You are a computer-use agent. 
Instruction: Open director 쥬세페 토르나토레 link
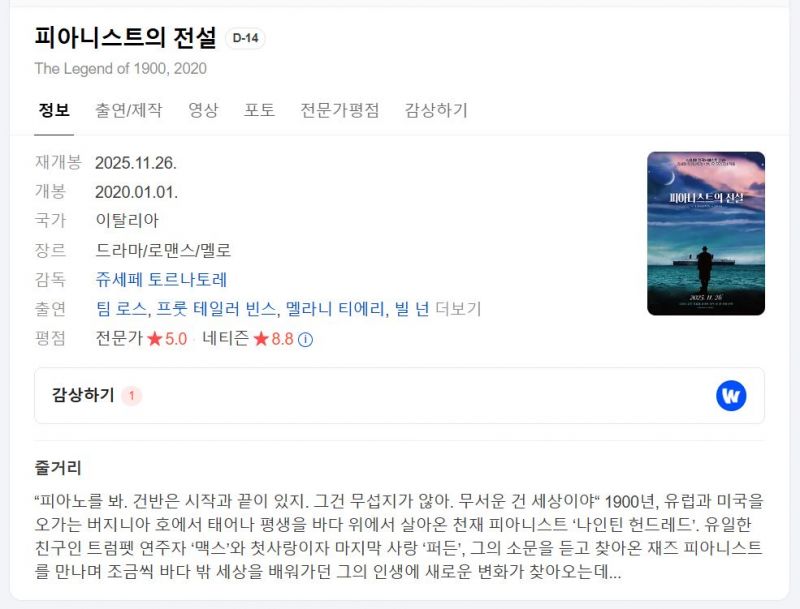(161, 280)
